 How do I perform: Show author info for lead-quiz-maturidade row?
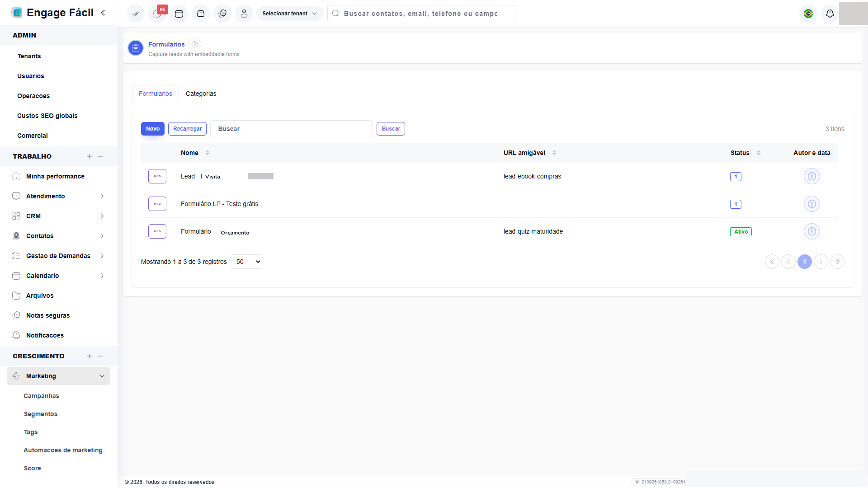tap(812, 231)
